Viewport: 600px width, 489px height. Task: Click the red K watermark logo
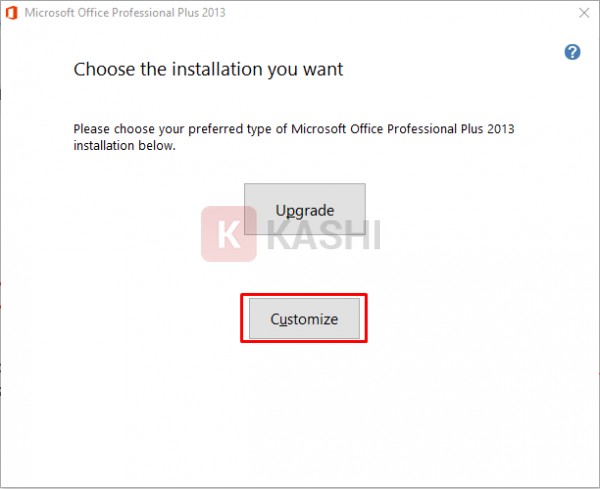(229, 234)
